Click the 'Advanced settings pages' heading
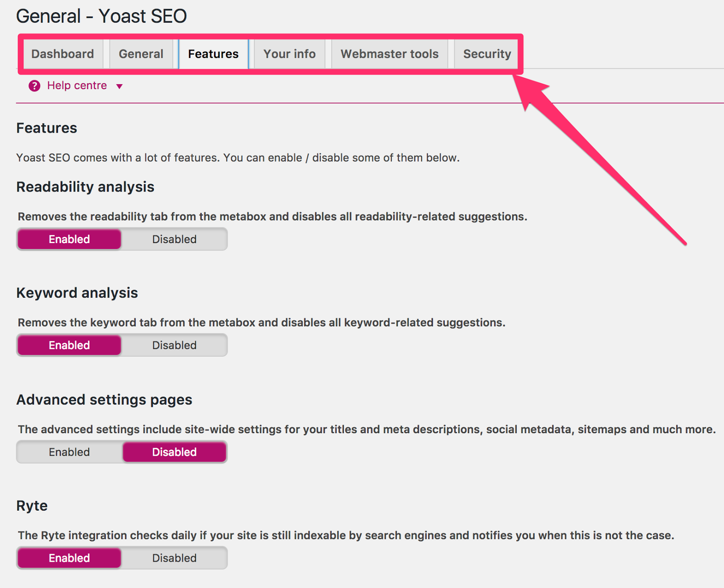 pyautogui.click(x=104, y=400)
